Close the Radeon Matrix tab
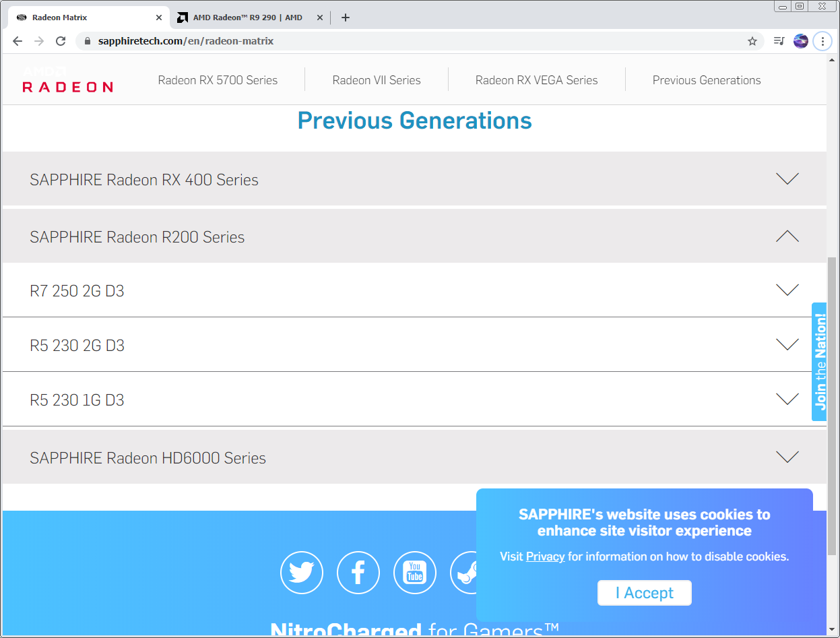Image resolution: width=840 pixels, height=638 pixels. tap(159, 18)
